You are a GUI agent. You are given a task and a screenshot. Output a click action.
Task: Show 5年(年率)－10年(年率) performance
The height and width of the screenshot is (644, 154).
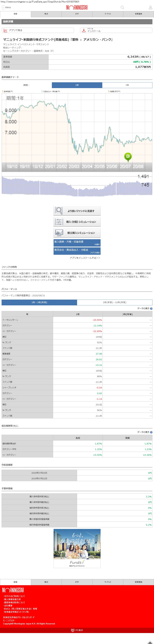115,303
